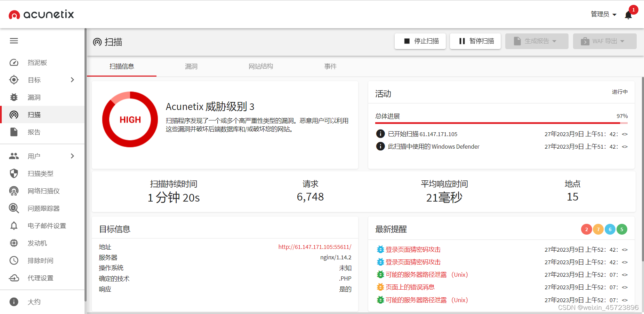Screen dimensions: 644x314
Task: Click the stop square icon in 停止扫描
Action: (x=407, y=41)
